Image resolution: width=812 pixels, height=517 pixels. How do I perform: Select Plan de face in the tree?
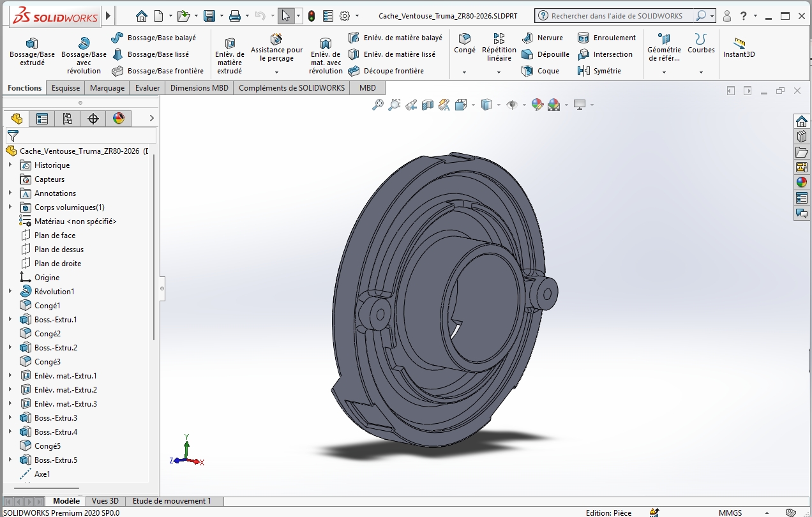54,236
